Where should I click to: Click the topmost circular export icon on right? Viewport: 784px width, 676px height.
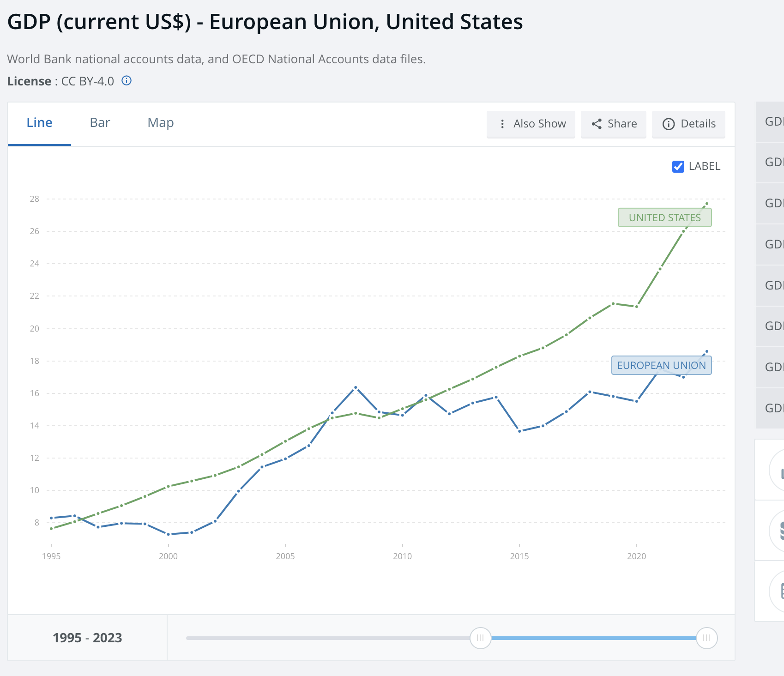[x=782, y=472]
